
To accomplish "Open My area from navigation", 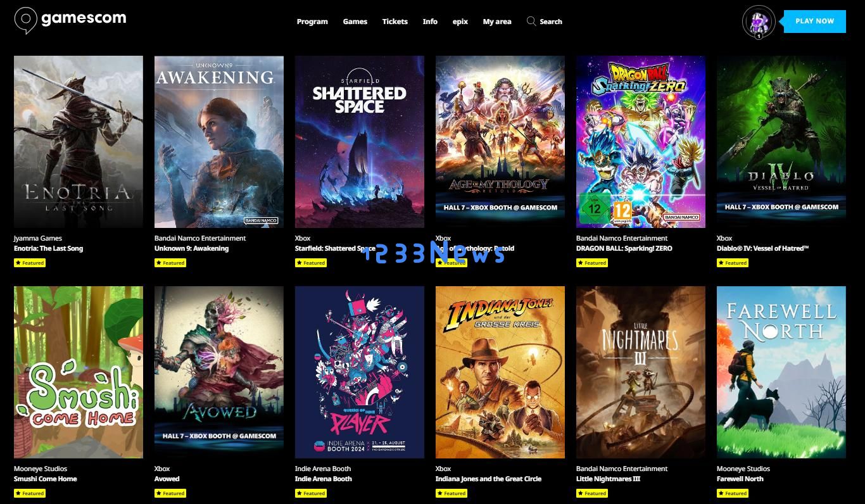I will [497, 22].
